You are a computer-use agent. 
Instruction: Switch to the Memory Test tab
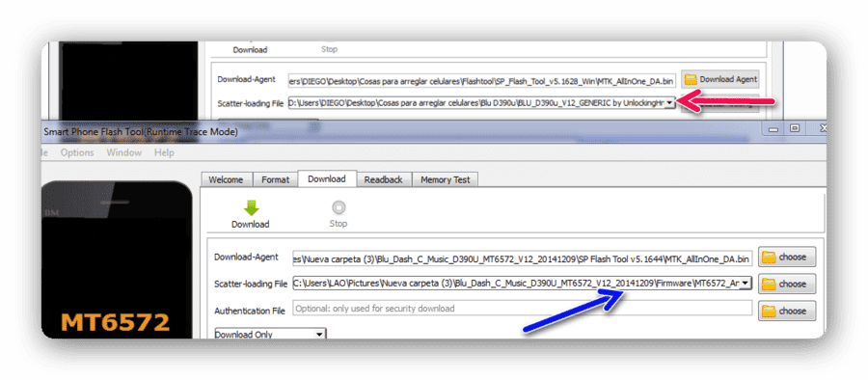(445, 179)
